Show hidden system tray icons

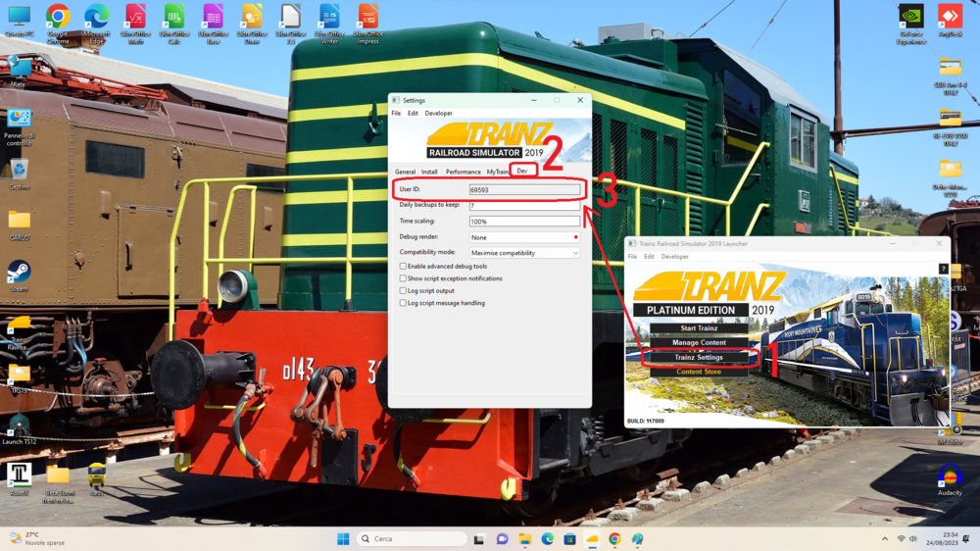pyautogui.click(x=884, y=538)
